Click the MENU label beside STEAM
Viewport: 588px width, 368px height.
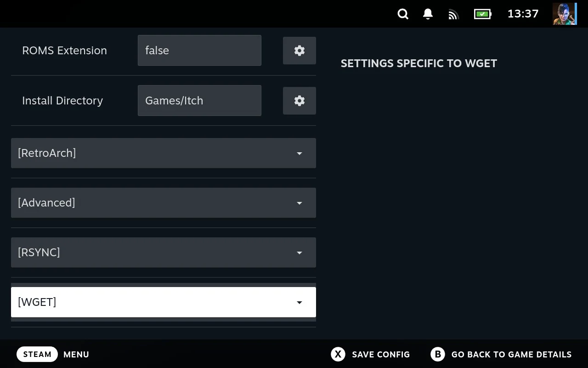pos(76,355)
